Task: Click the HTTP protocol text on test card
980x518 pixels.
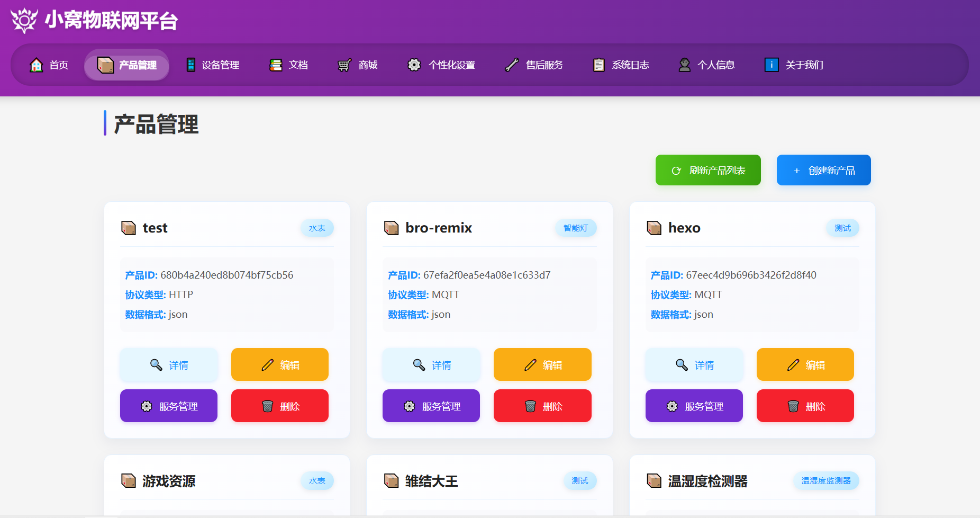Action: [x=181, y=294]
